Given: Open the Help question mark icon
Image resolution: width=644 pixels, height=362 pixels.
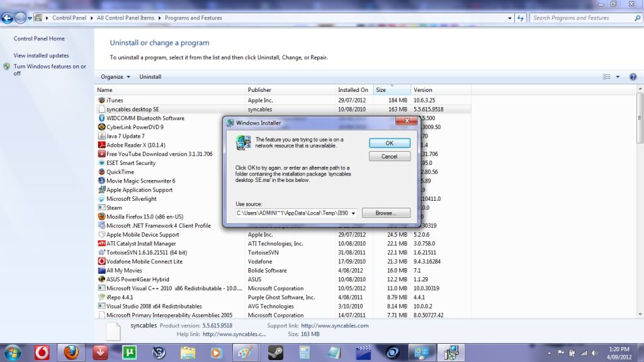Looking at the screenshot, I should pyautogui.click(x=633, y=77).
